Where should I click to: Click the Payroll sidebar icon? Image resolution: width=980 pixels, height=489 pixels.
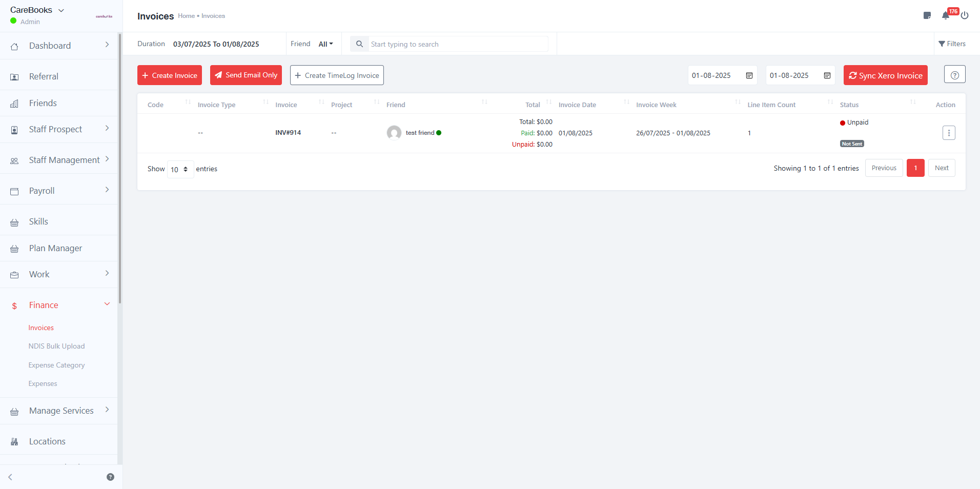point(14,191)
